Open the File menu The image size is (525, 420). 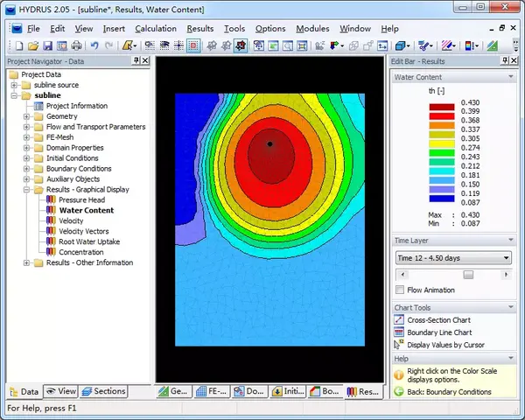(33, 29)
